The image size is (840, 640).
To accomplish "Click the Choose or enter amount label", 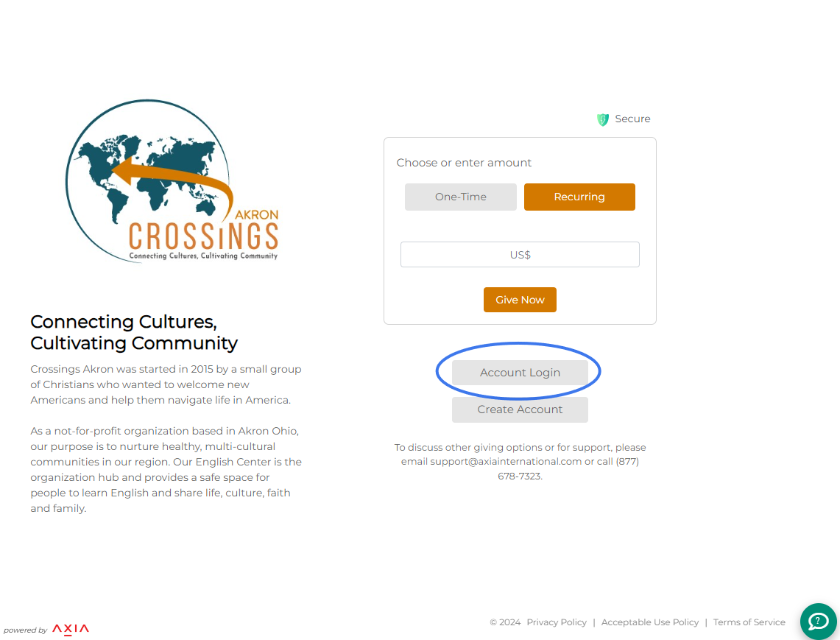I will coord(464,163).
